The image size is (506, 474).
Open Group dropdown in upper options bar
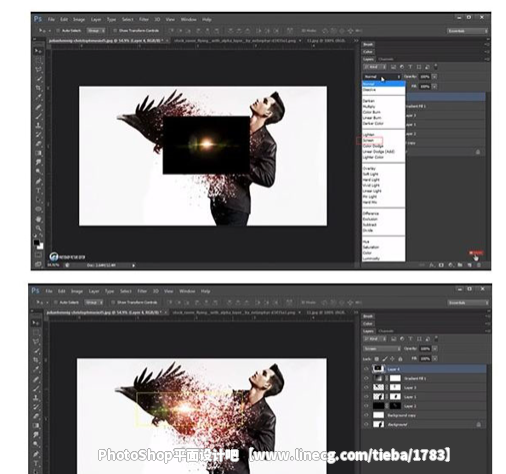click(96, 30)
